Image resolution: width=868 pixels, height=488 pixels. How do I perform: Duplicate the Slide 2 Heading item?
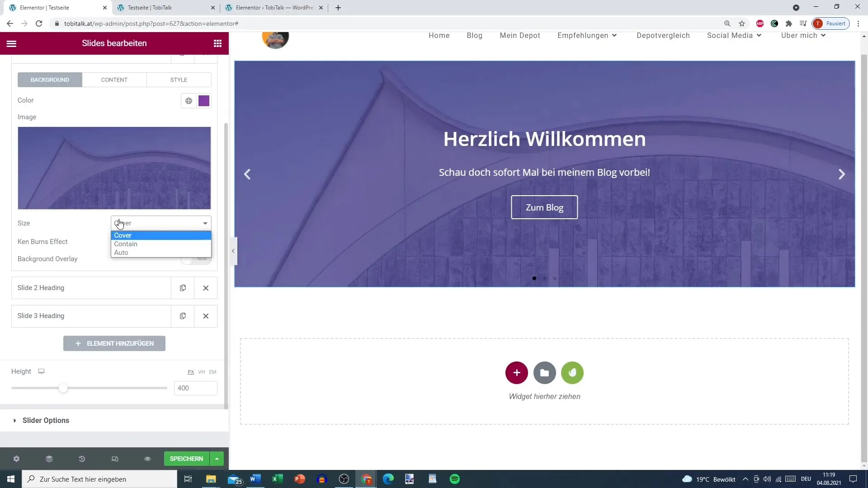[x=183, y=288]
